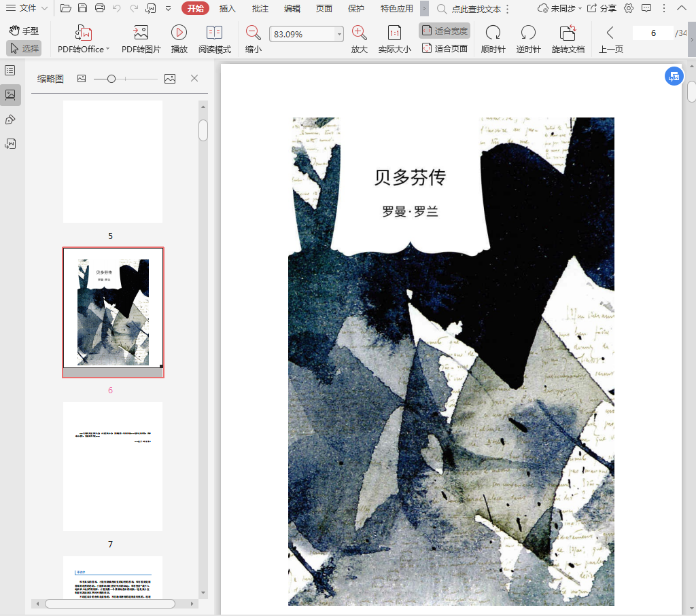The width and height of the screenshot is (696, 616).
Task: Click thumbnail panel vertical scrollbar handle
Action: [x=203, y=130]
